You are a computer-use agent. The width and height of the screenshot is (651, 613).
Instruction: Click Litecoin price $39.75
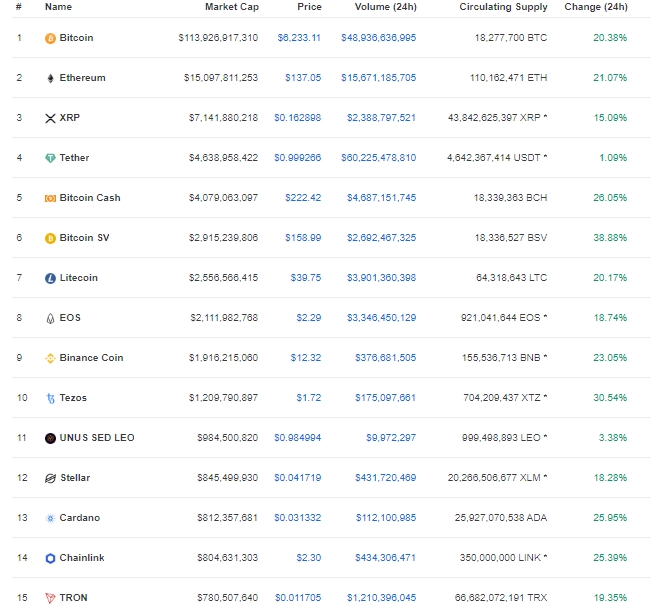(306, 278)
